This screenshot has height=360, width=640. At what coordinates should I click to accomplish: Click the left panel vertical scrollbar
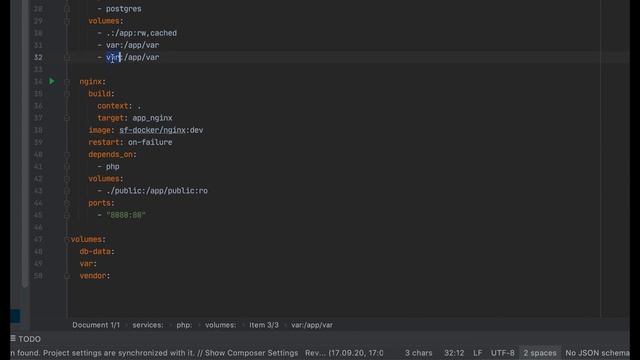click(x=25, y=143)
